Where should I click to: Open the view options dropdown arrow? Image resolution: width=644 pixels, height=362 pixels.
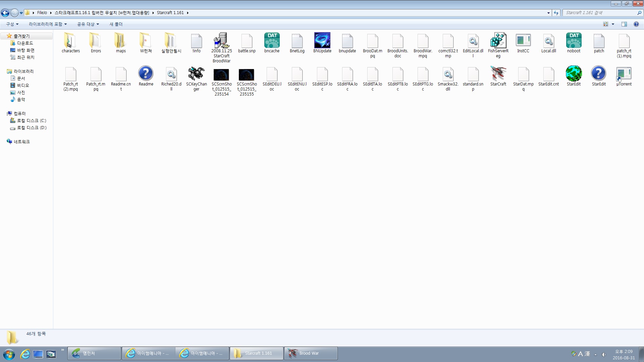click(x=613, y=24)
